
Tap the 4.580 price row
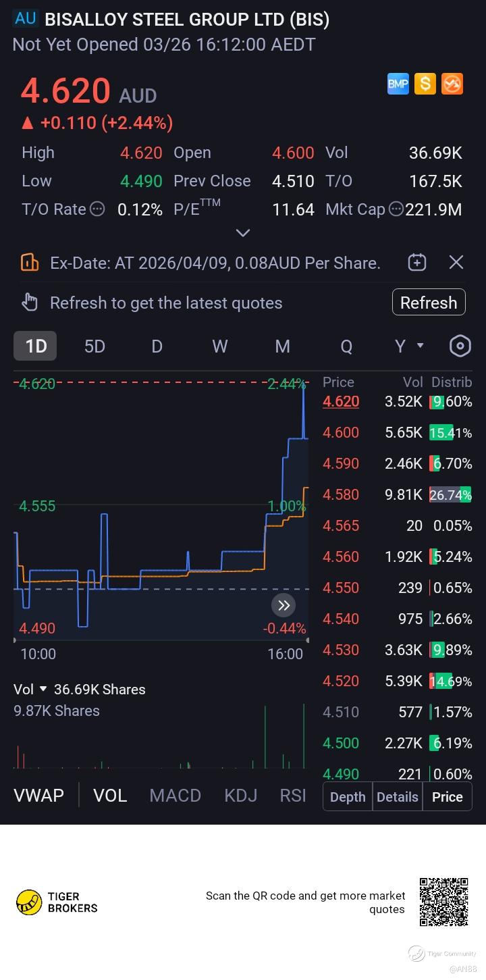pyautogui.click(x=397, y=495)
